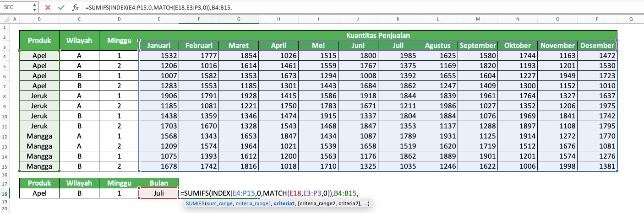Viewport: 644px width, 213px height.
Task: Click the Name Box field showing SEC
Action: pyautogui.click(x=16, y=7)
